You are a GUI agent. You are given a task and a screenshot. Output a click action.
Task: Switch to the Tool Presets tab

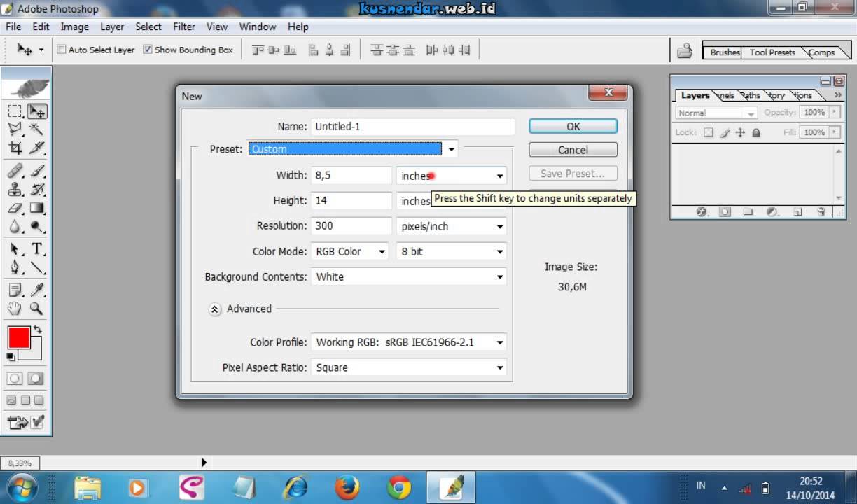(x=772, y=52)
